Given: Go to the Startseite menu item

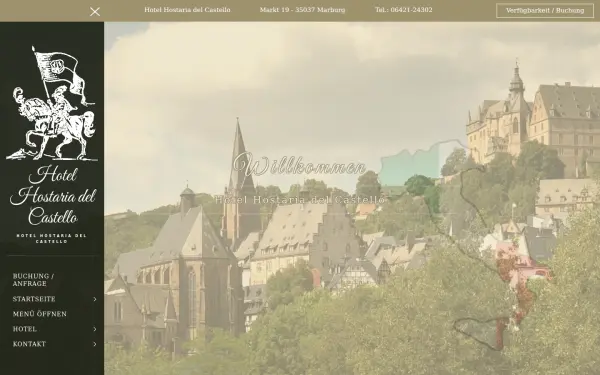Looking at the screenshot, I should coord(34,299).
